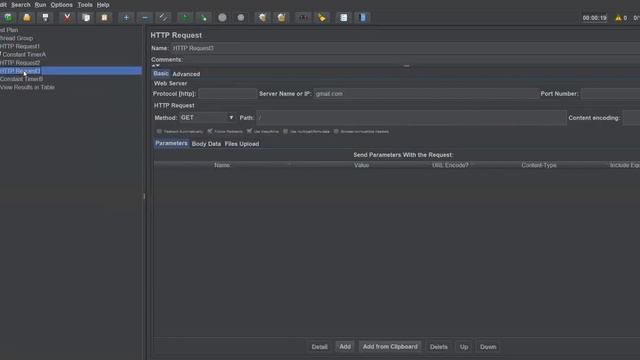Click the Up button
The image size is (640, 360).
(x=464, y=347)
